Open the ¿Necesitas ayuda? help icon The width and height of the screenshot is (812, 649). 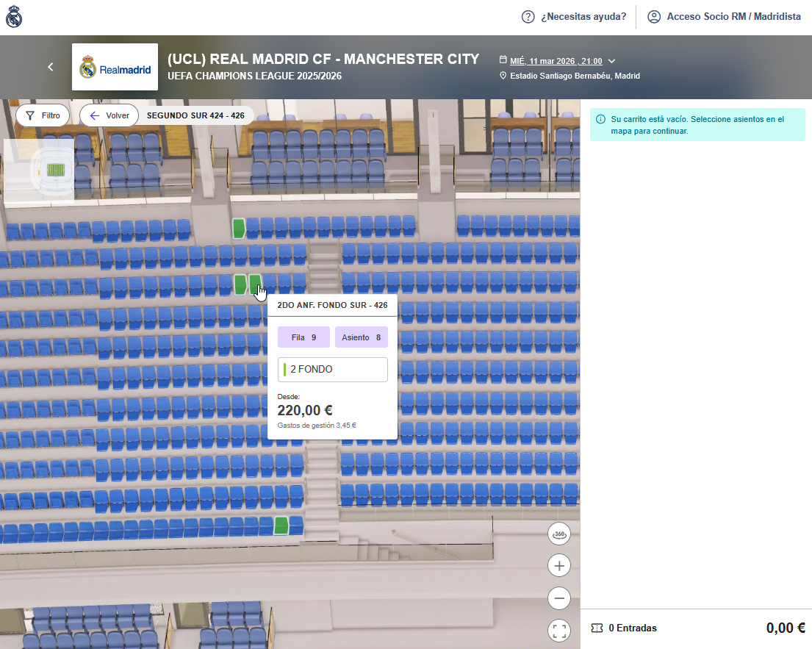[x=528, y=17]
